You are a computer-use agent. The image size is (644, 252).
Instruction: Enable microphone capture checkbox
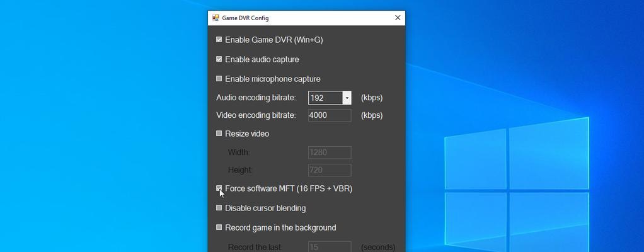pos(219,78)
